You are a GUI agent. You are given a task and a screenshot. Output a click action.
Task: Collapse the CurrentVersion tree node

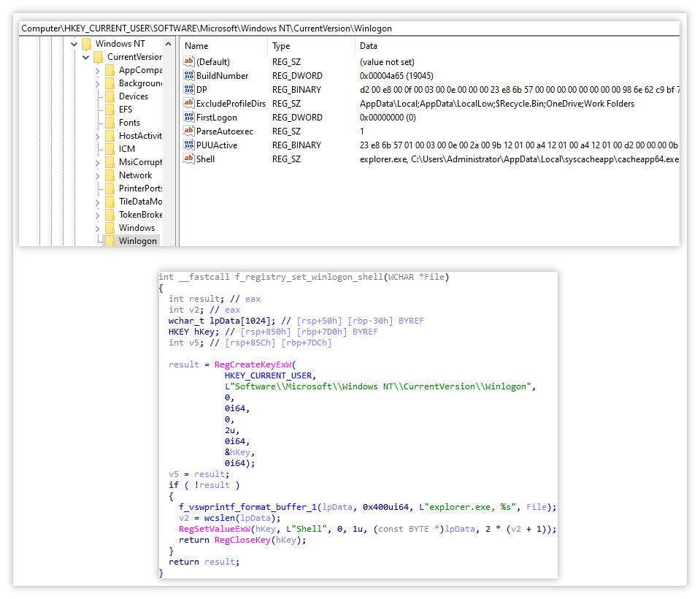(x=86, y=57)
